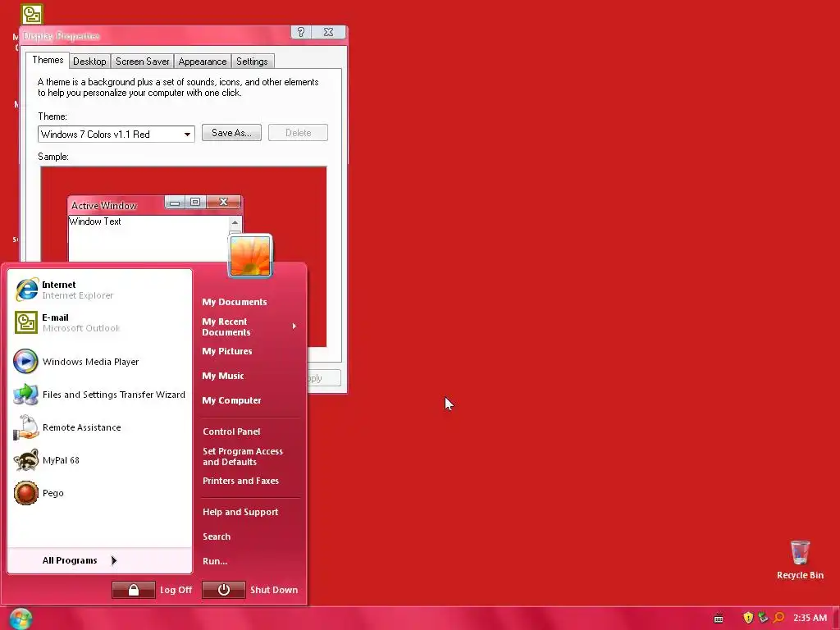The height and width of the screenshot is (630, 840).
Task: Click the orange magnifier tray icon
Action: coord(778,618)
